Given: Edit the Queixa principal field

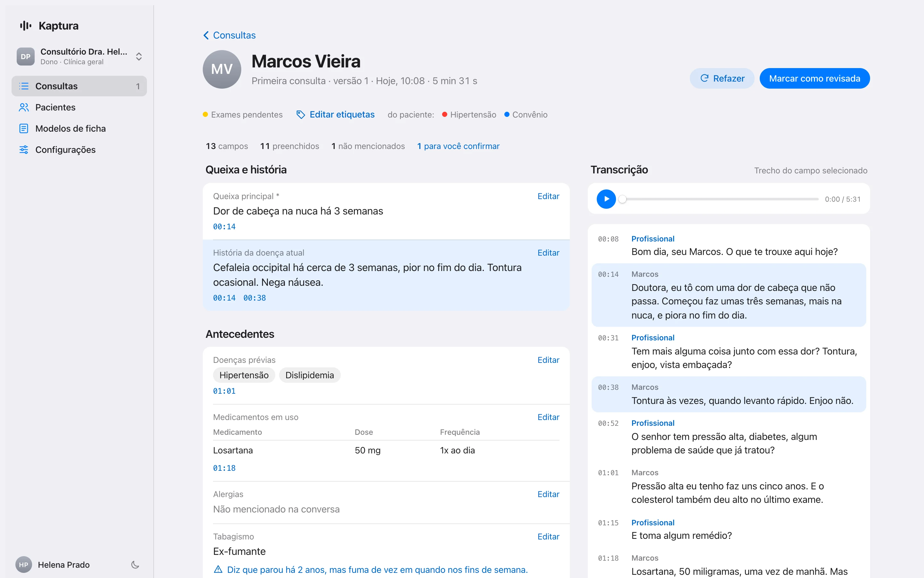Looking at the screenshot, I should (x=548, y=196).
